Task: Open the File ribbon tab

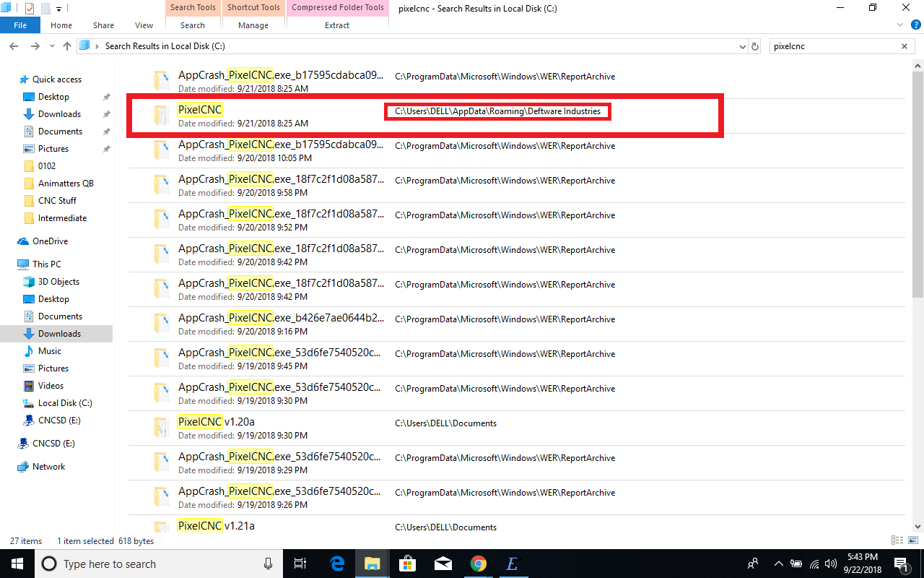Action: coord(20,25)
